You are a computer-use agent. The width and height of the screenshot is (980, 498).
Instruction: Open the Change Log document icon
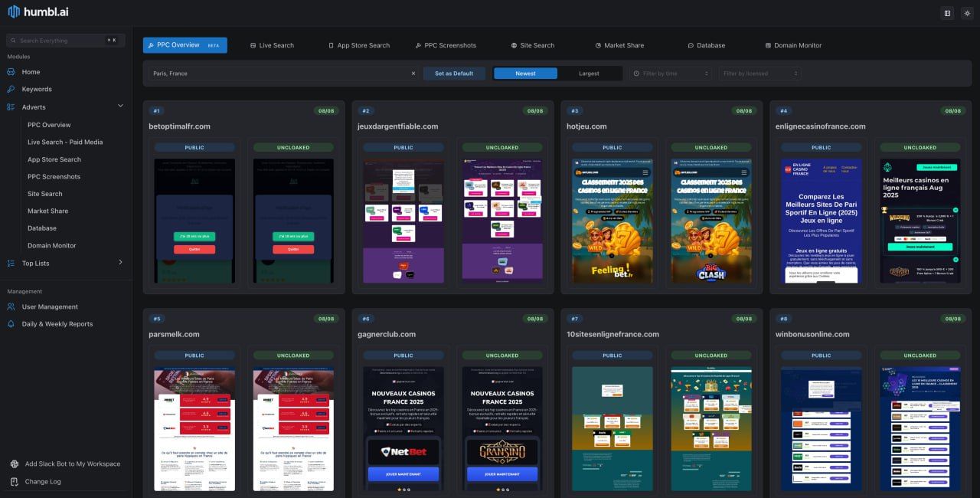coord(15,482)
